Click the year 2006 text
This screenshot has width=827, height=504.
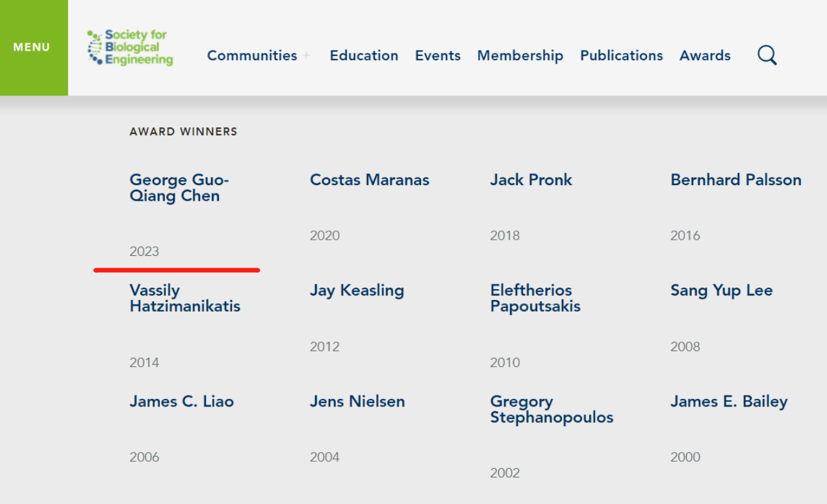tap(144, 457)
